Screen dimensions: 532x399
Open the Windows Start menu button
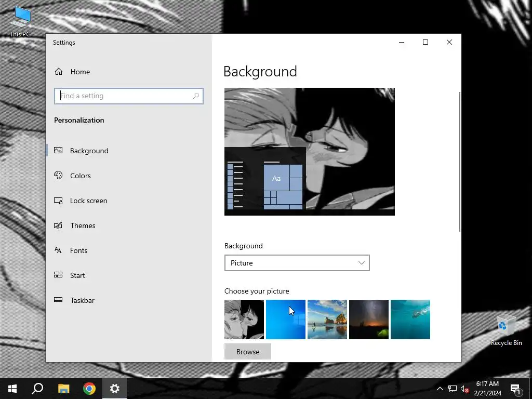click(x=12, y=389)
